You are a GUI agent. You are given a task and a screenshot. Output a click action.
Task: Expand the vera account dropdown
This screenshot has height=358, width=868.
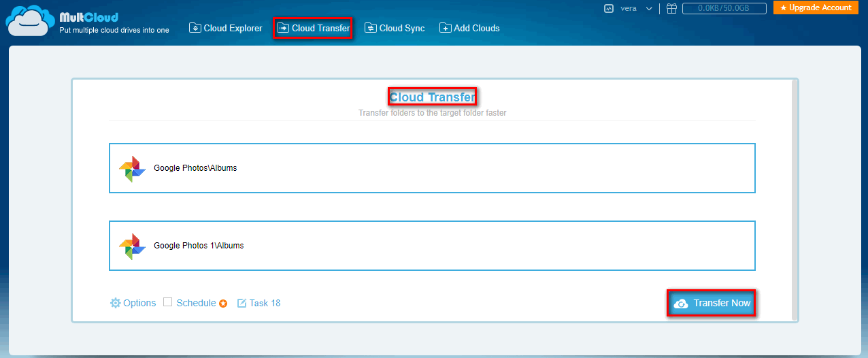649,9
